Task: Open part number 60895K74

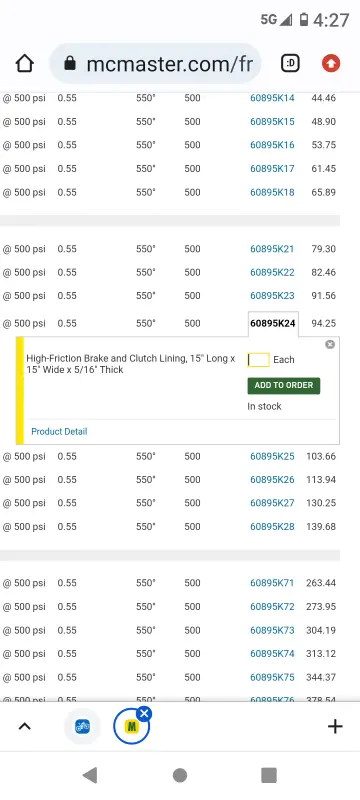Action: [x=272, y=654]
